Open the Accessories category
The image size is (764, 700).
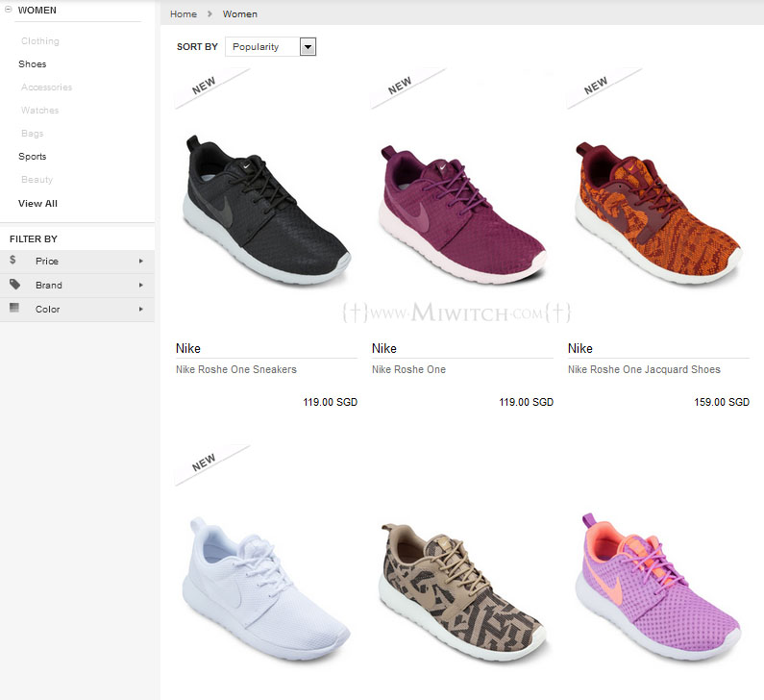(46, 87)
